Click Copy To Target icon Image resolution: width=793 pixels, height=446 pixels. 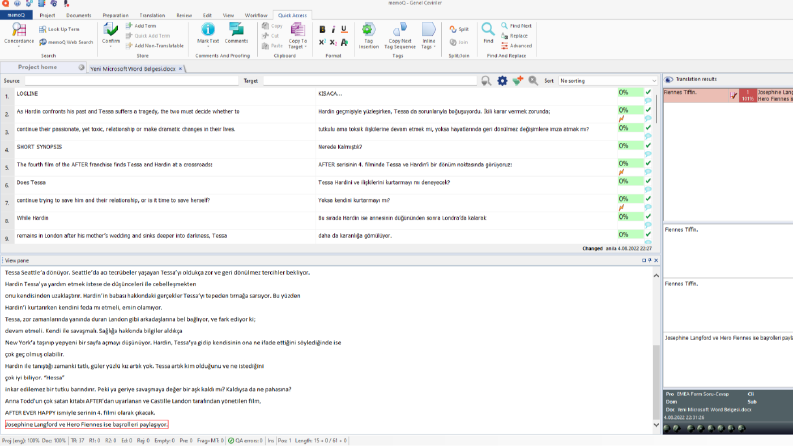click(x=298, y=30)
